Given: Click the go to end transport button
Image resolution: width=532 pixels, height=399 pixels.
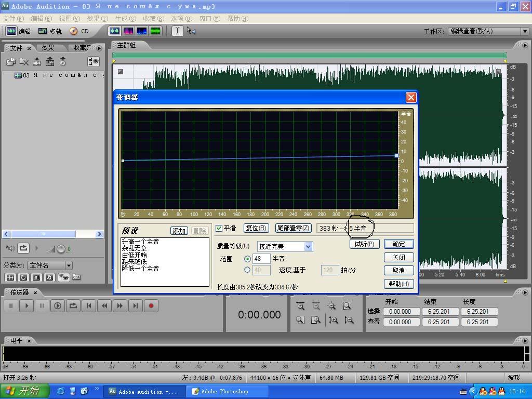Looking at the screenshot, I should 136,306.
